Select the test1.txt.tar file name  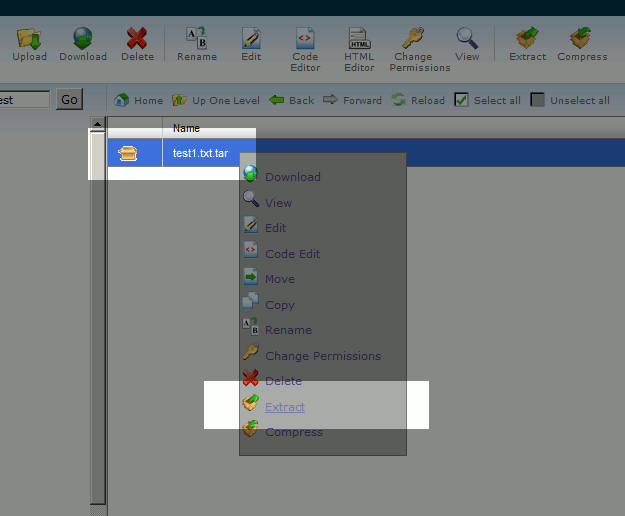pyautogui.click(x=200, y=153)
